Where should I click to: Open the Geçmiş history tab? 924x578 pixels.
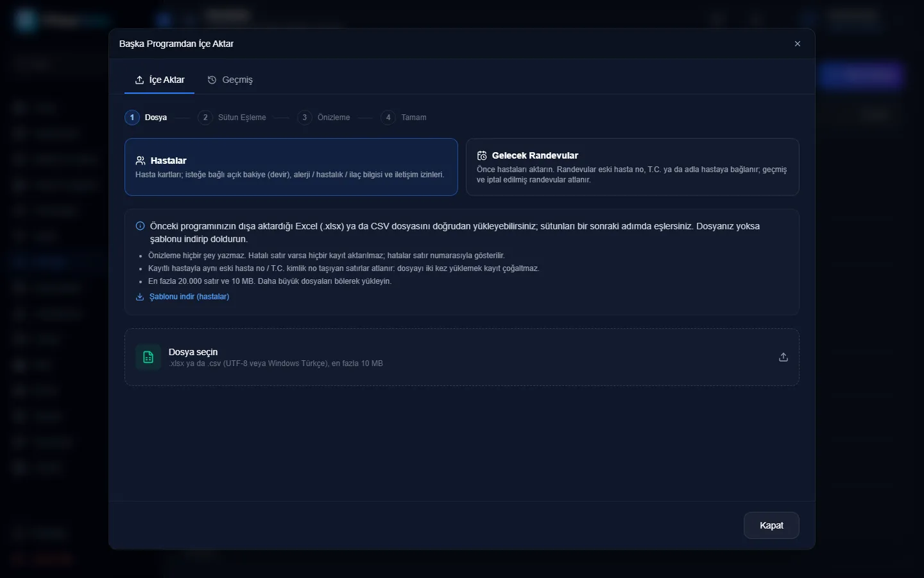pyautogui.click(x=230, y=80)
